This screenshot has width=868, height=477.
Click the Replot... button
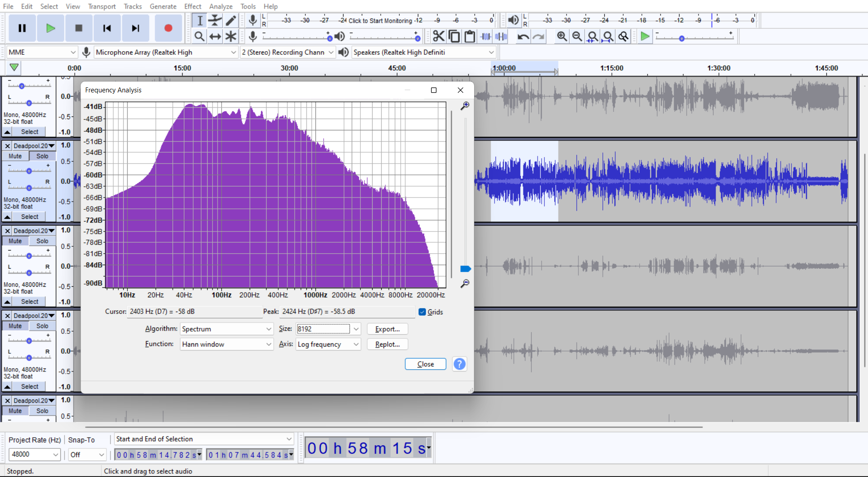(388, 344)
